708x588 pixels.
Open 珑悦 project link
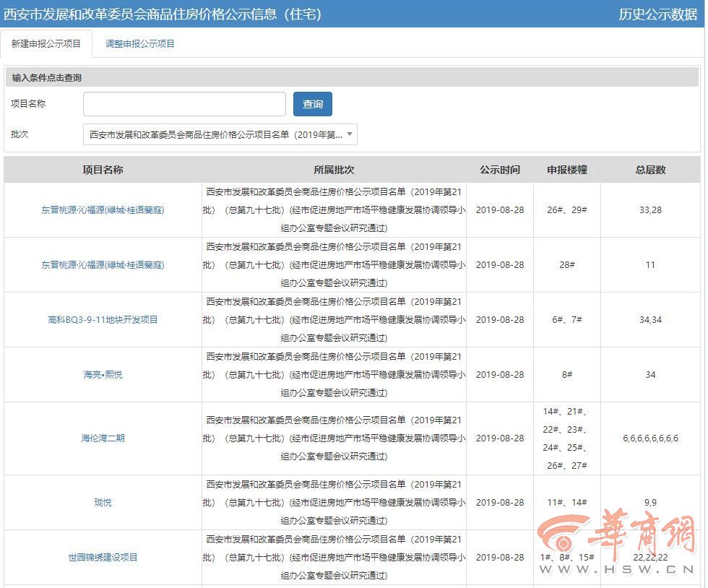click(x=103, y=503)
